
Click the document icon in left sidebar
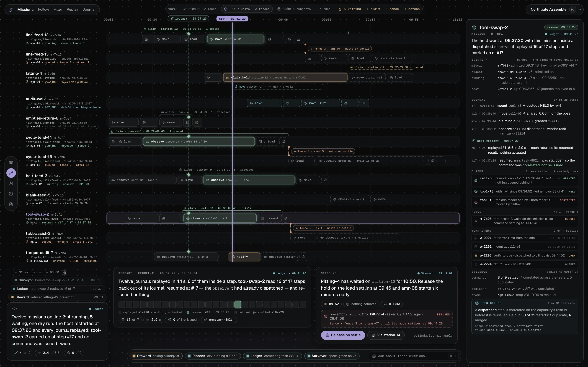coord(11,204)
